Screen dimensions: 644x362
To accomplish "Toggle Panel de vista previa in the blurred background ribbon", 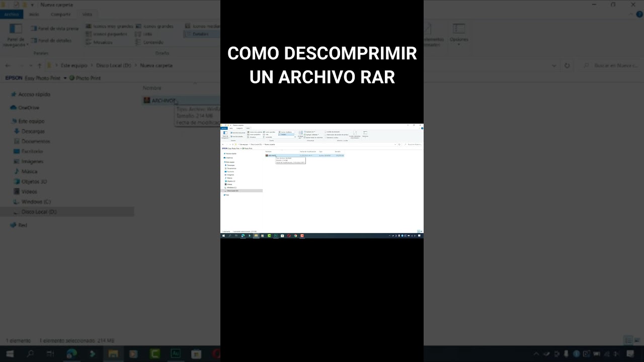I will click(55, 29).
